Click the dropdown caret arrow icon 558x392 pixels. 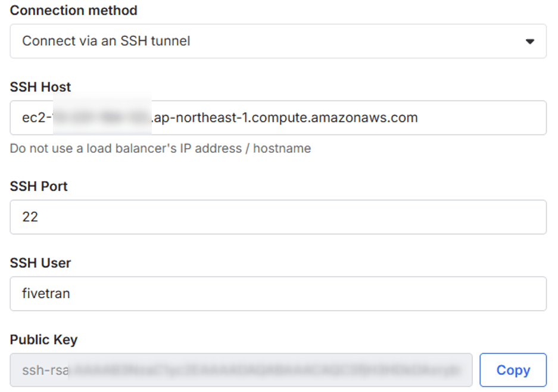point(529,42)
